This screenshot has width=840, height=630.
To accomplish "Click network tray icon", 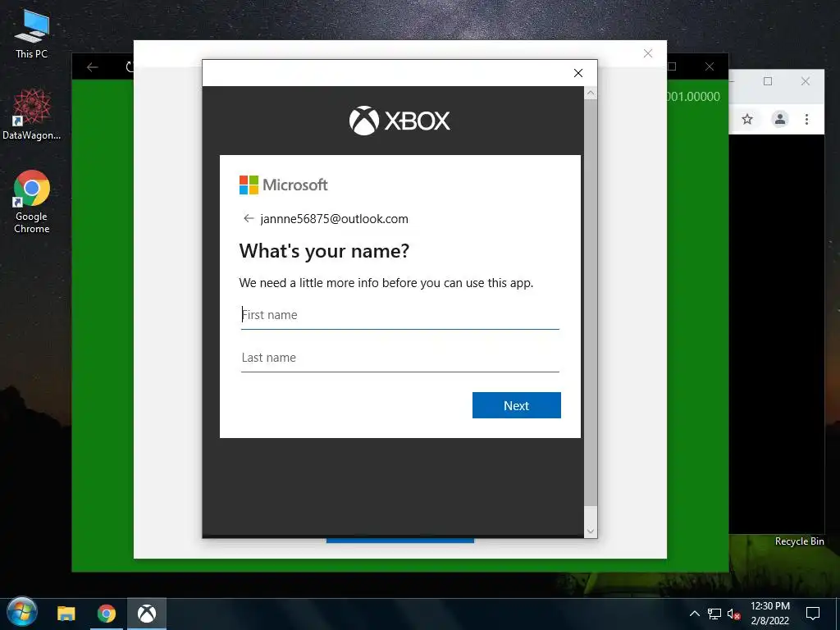I will click(714, 614).
